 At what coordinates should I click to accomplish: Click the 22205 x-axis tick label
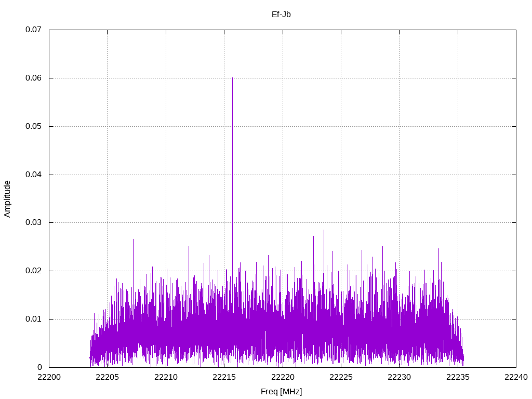[107, 377]
